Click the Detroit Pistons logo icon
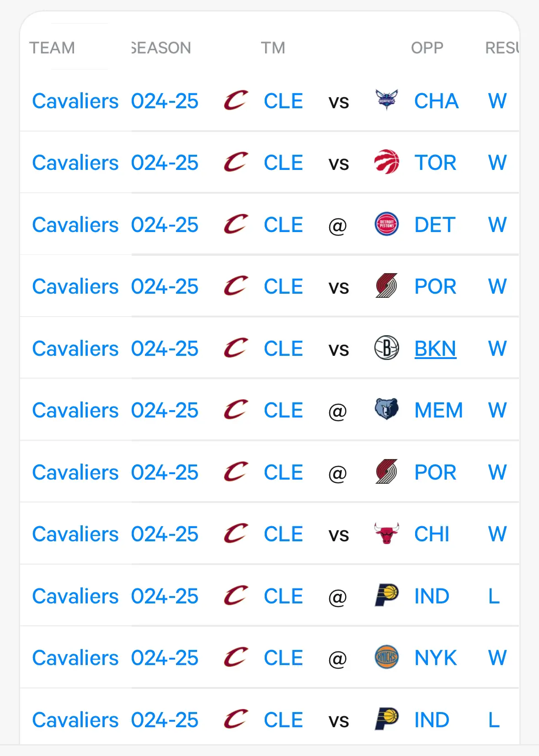Screen dimensions: 539x756 tap(386, 224)
